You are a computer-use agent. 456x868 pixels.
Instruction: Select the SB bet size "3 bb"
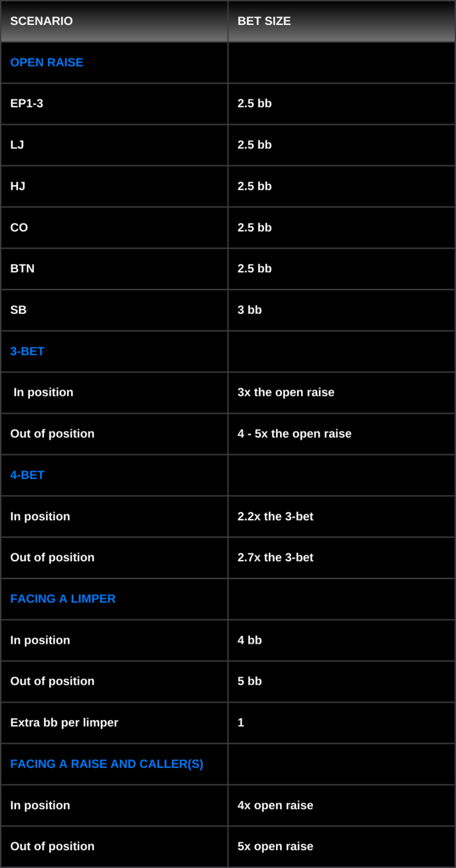249,310
